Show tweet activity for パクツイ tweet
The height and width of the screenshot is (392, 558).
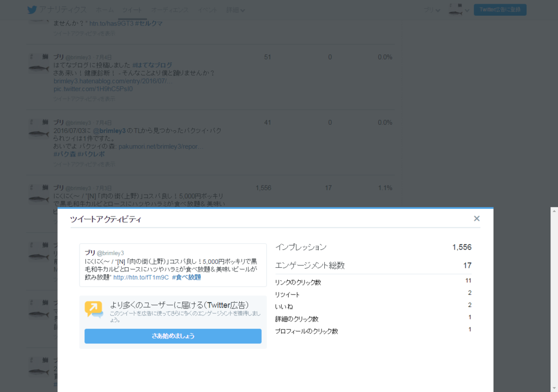coord(84,164)
